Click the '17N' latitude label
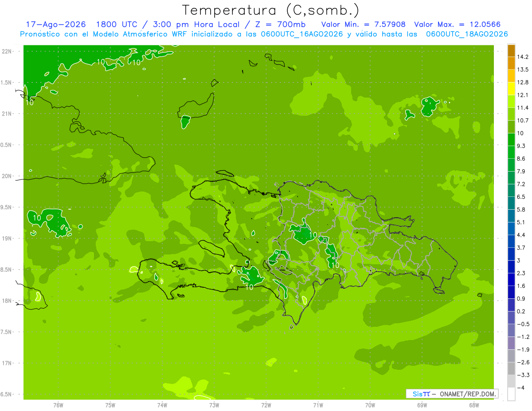The height and width of the screenshot is (411, 532). tap(7, 363)
